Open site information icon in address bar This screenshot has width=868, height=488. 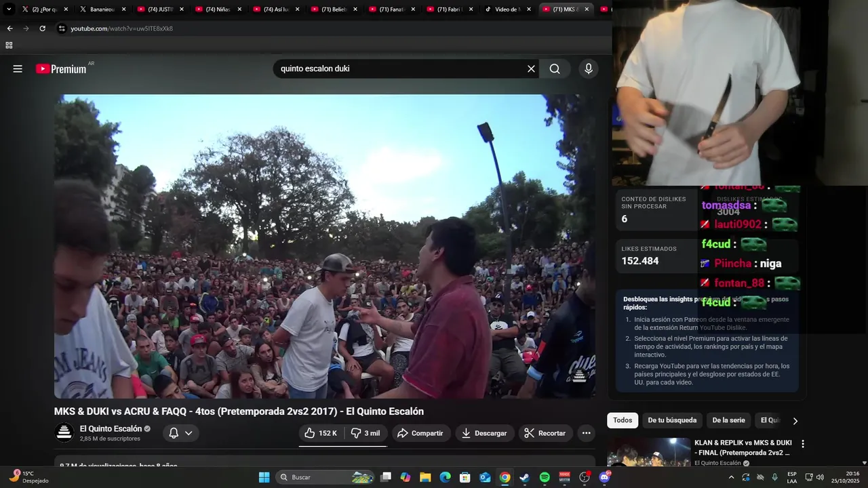click(62, 28)
